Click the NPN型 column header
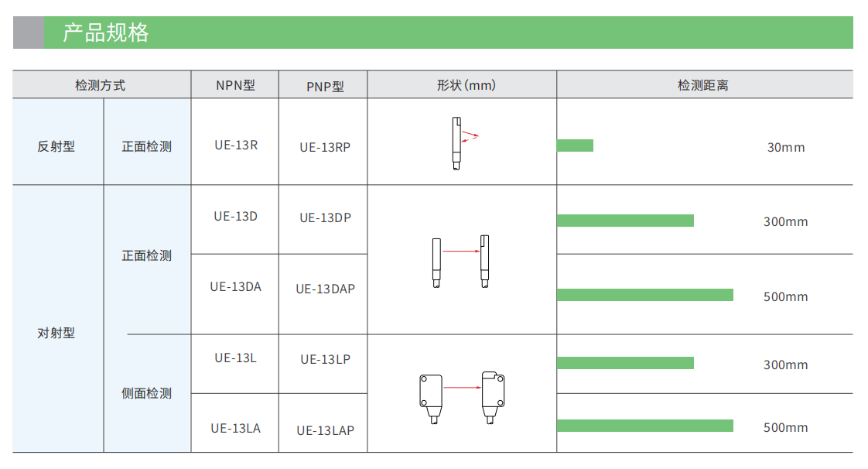868x469 pixels. (235, 84)
